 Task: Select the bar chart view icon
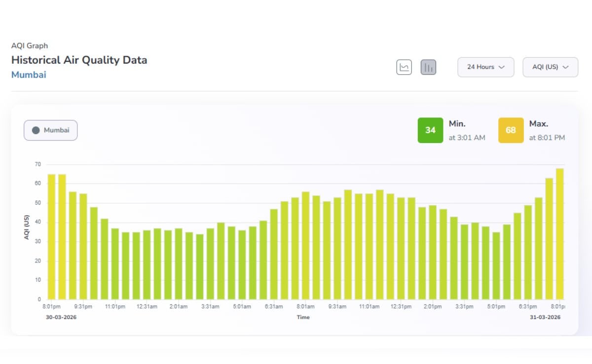click(428, 67)
